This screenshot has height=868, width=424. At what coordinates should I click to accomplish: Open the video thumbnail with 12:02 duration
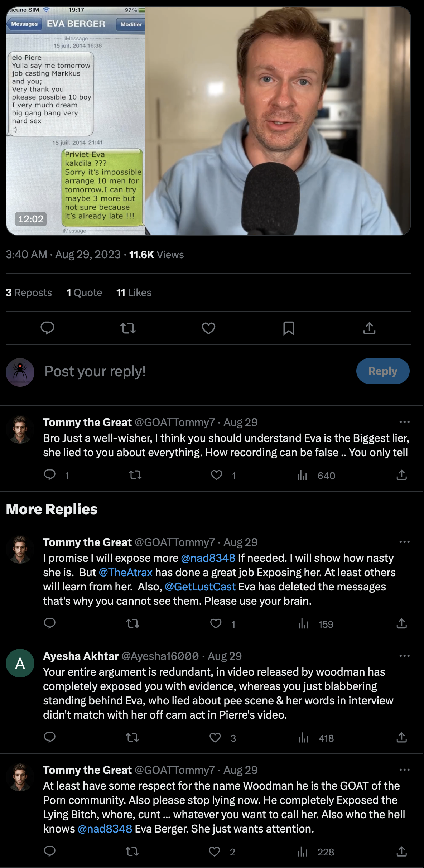click(208, 121)
